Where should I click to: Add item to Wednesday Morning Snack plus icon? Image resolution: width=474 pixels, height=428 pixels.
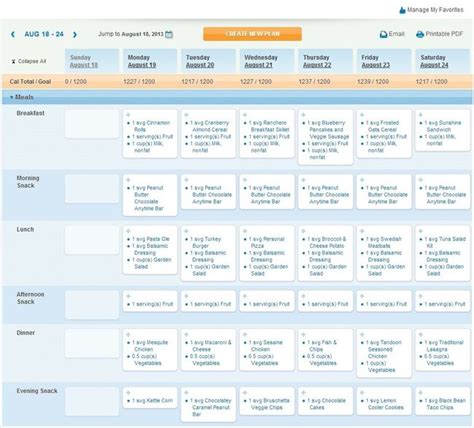pos(245,180)
